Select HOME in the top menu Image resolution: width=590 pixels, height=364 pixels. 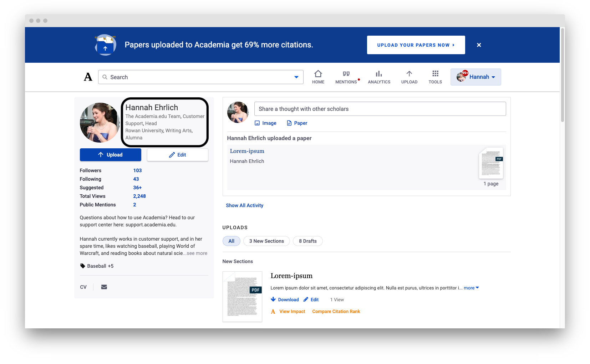coord(318,77)
